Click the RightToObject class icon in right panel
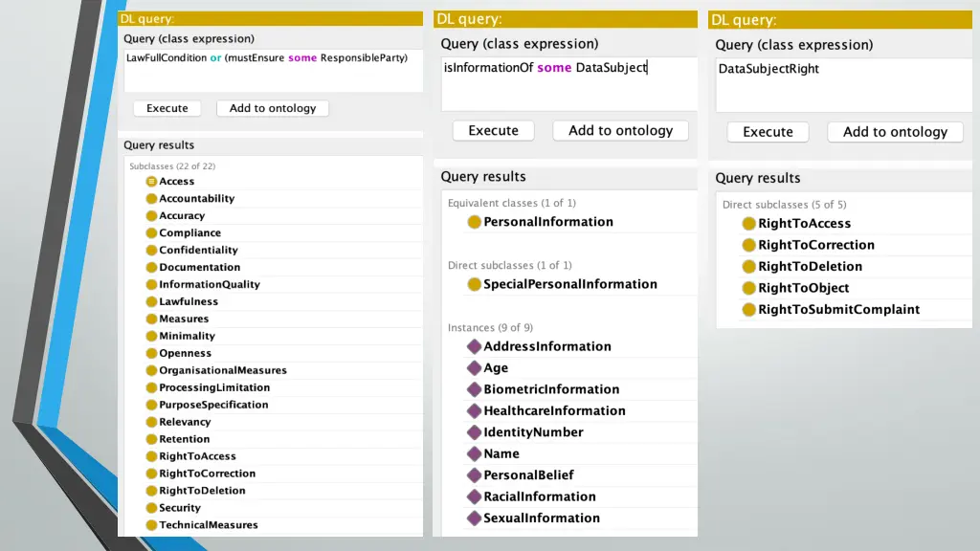The height and width of the screenshot is (551, 980). [748, 288]
